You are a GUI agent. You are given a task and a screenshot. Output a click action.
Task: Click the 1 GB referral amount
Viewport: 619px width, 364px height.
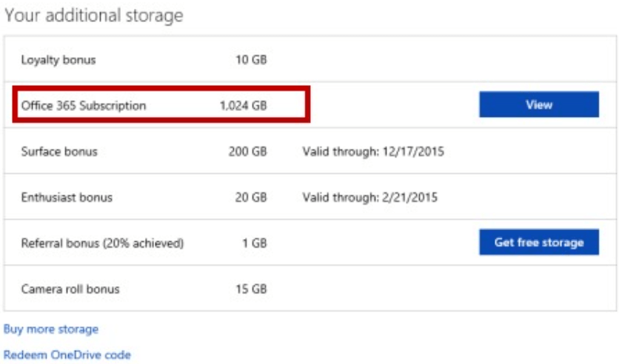(255, 243)
